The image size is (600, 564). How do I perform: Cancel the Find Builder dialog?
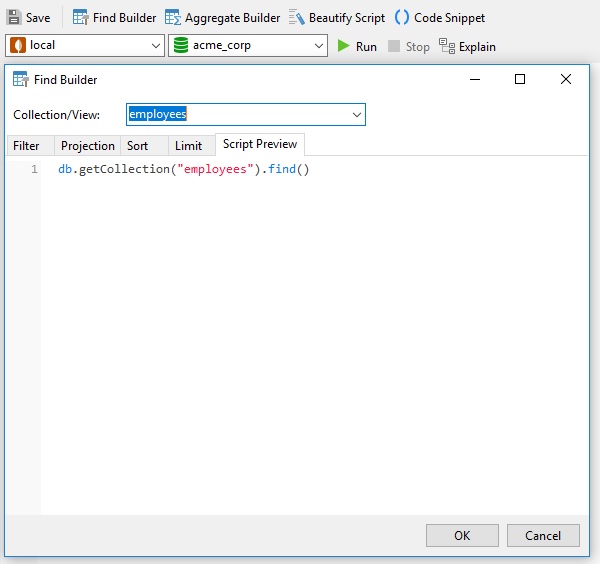(x=543, y=535)
